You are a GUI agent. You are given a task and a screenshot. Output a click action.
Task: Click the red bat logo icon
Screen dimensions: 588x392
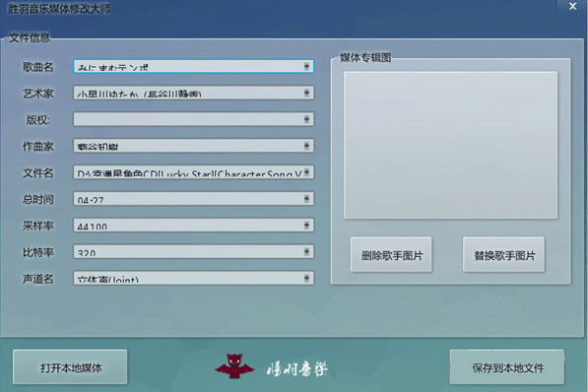[x=234, y=366]
